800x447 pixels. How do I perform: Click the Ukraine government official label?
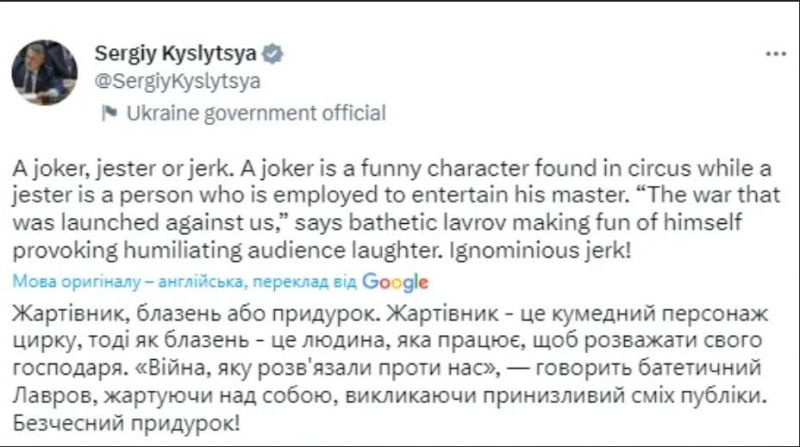256,113
